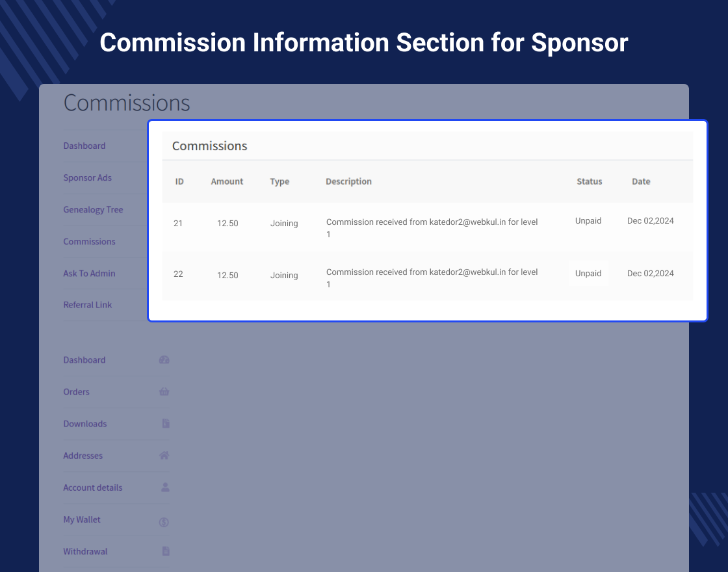Click the Date column header
Viewport: 728px width, 572px height.
click(x=641, y=181)
